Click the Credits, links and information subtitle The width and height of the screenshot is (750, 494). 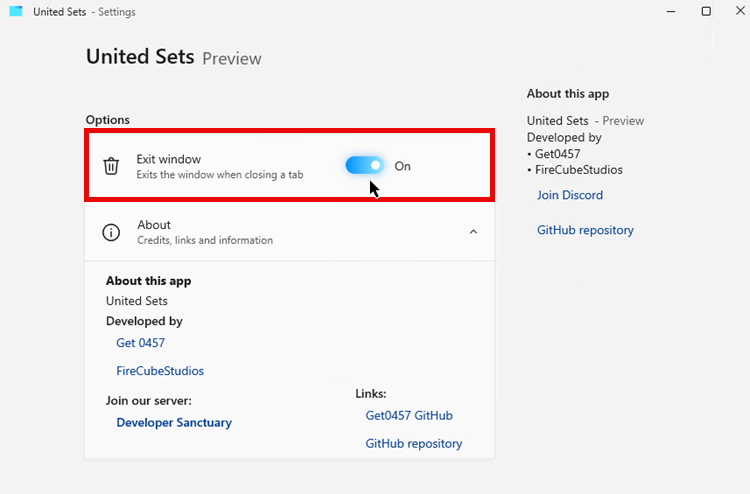tap(205, 240)
